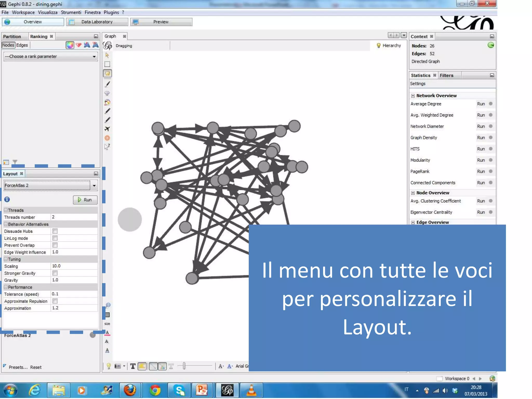
Task: Click the layout Reset link
Action: click(36, 367)
